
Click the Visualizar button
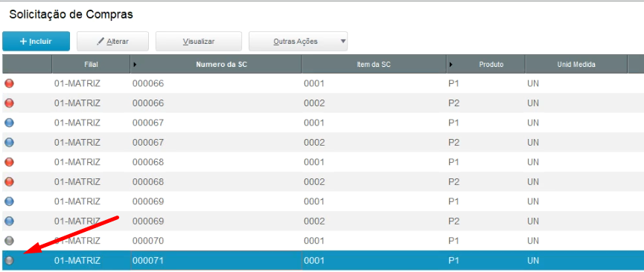coord(198,42)
